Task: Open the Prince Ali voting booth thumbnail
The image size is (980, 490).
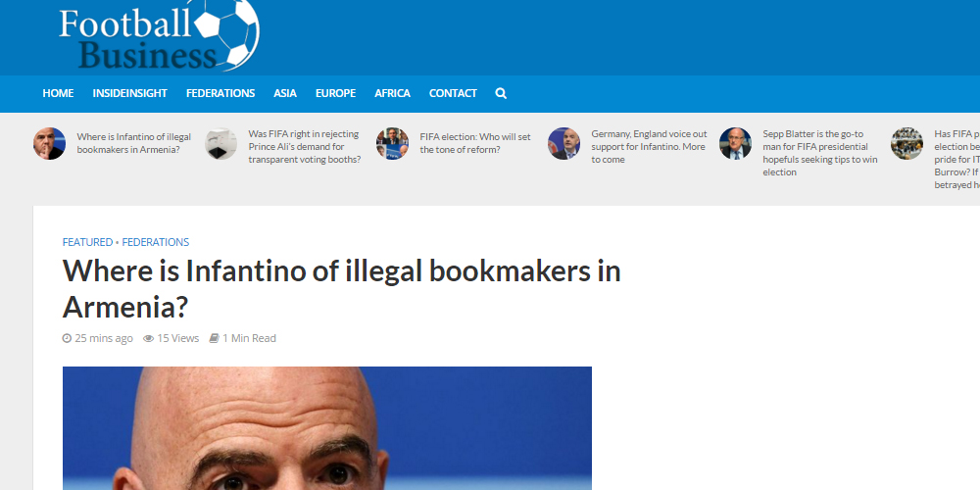Action: click(220, 144)
